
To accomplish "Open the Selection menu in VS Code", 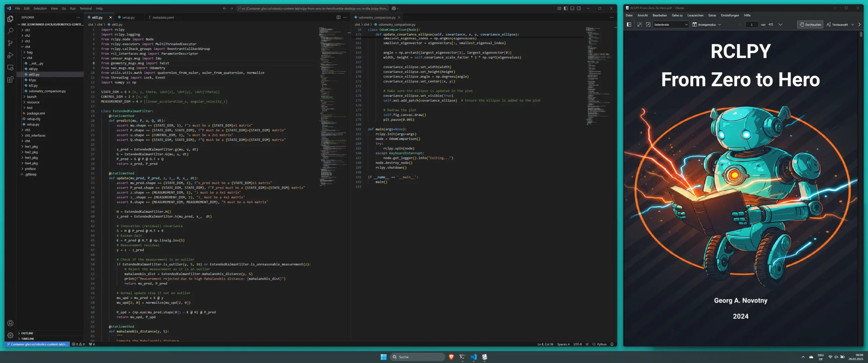I will click(x=40, y=8).
